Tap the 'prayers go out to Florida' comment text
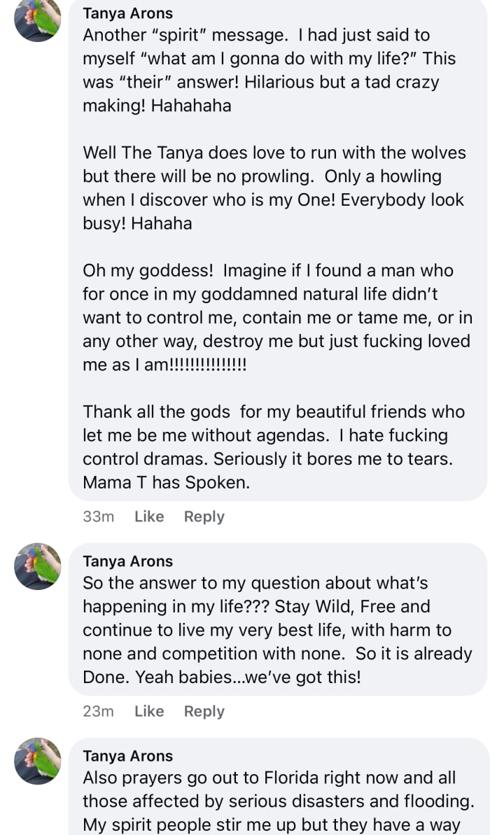 [x=276, y=790]
